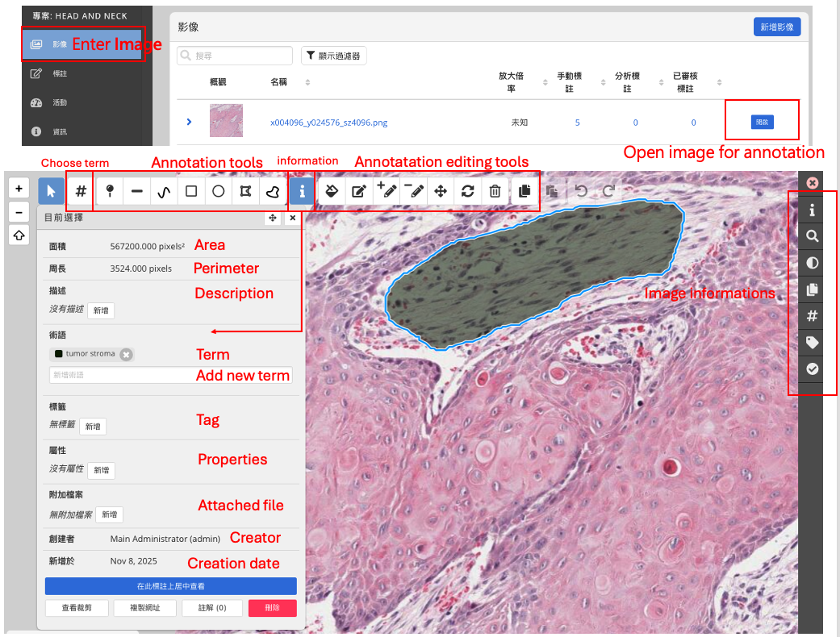Click the 新增術語 term input field
This screenshot has height=637, width=840.
pos(121,375)
